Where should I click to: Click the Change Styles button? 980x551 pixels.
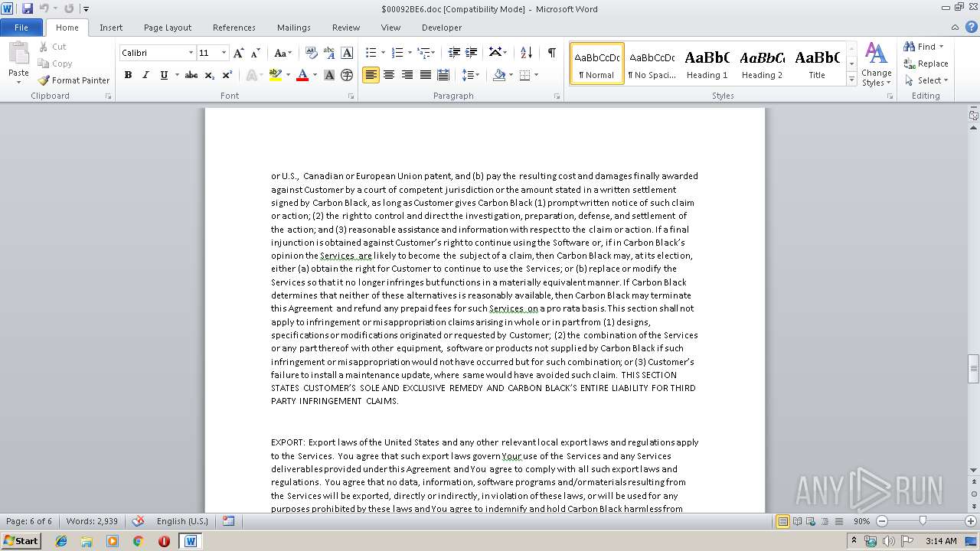tap(876, 65)
